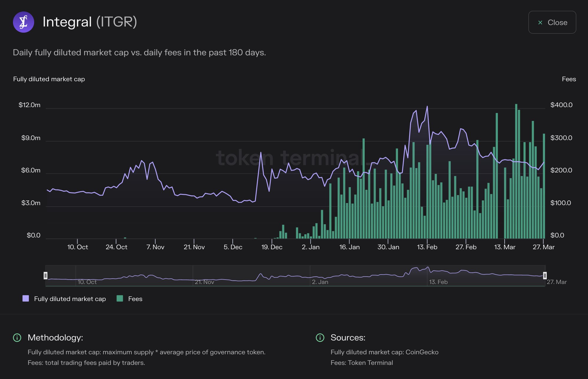Click the purple legend color swatch
The image size is (588, 379).
coord(26,298)
